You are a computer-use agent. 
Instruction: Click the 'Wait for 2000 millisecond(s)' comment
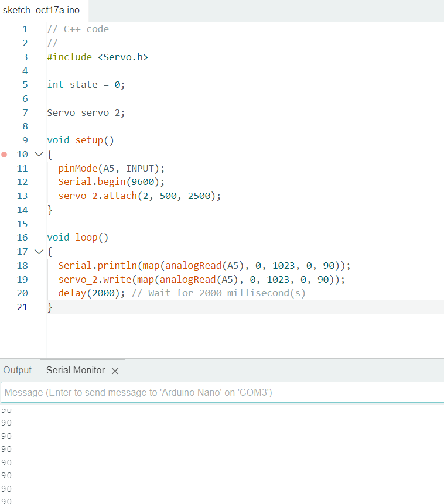[218, 293]
